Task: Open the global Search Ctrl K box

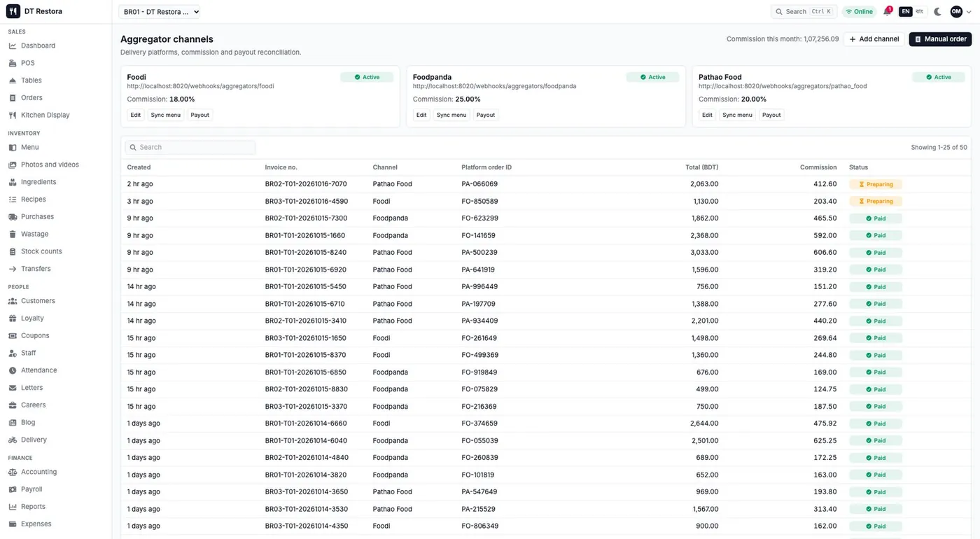Action: 804,12
